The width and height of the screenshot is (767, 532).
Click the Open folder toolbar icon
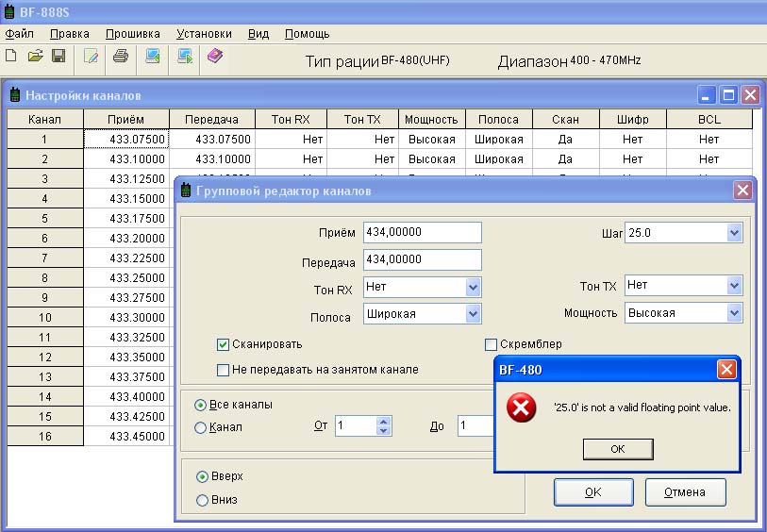coord(35,56)
